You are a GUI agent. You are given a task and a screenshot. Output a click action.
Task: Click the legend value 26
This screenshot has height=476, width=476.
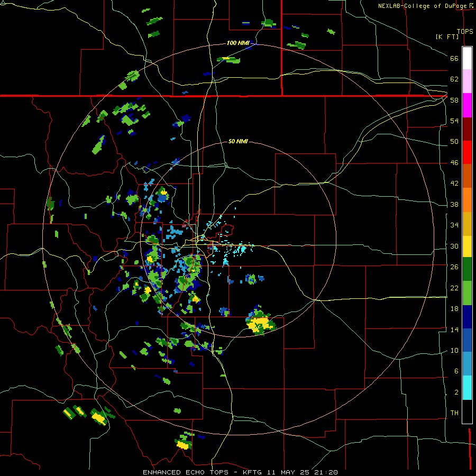pos(454,267)
